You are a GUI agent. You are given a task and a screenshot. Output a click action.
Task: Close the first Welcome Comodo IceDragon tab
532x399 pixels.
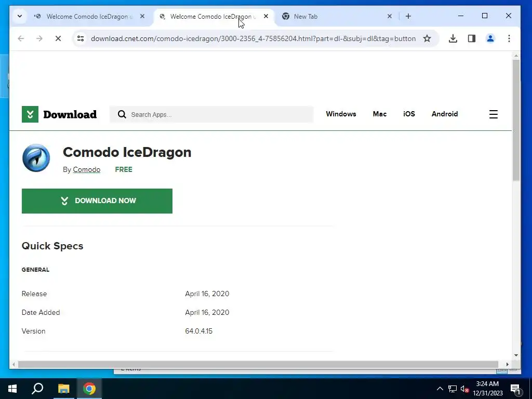click(142, 16)
